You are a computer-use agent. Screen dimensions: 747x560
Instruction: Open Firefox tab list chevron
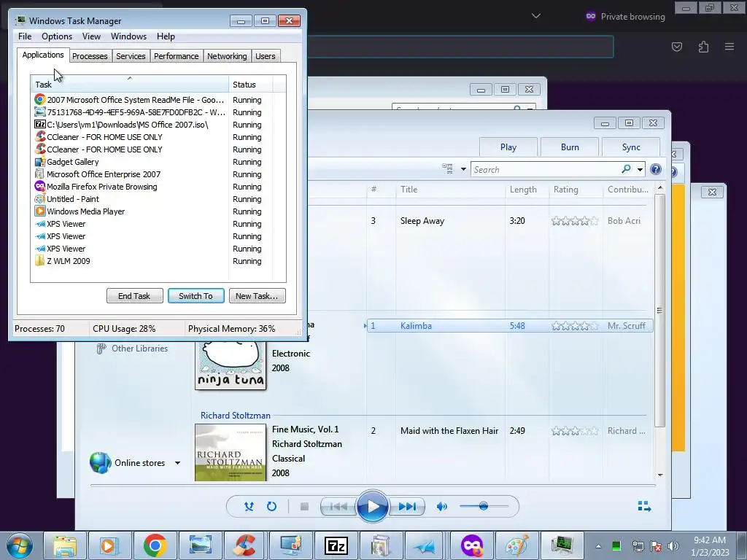(536, 16)
